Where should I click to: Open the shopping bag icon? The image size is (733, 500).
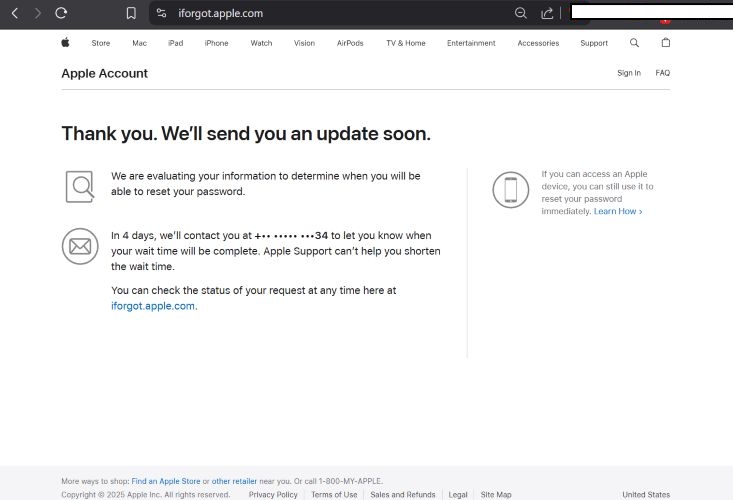click(x=666, y=43)
